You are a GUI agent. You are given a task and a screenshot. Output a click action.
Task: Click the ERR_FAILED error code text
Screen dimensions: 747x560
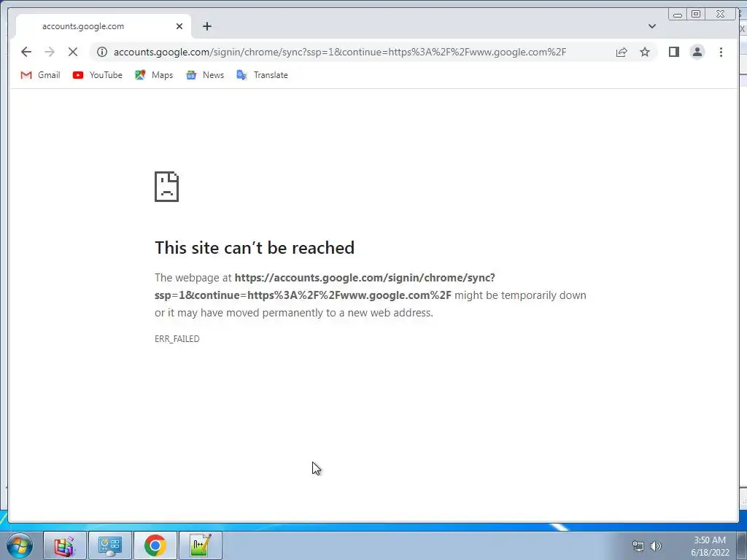(x=177, y=338)
